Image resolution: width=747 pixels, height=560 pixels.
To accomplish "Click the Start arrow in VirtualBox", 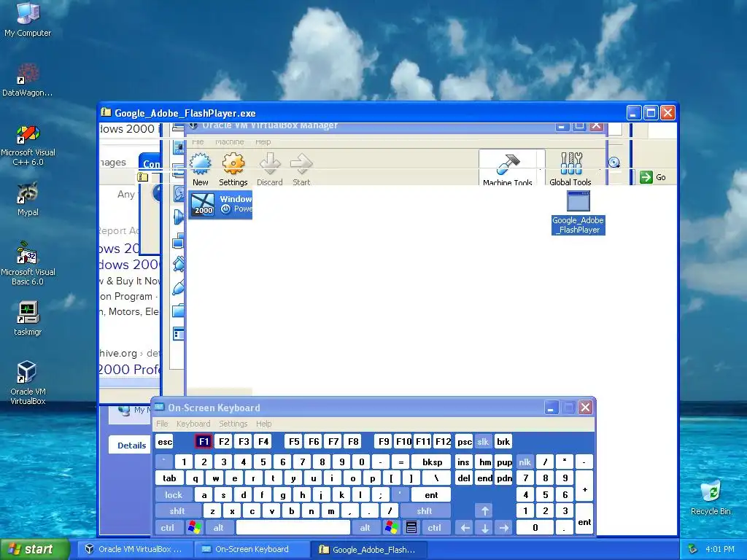I will 301,169.
